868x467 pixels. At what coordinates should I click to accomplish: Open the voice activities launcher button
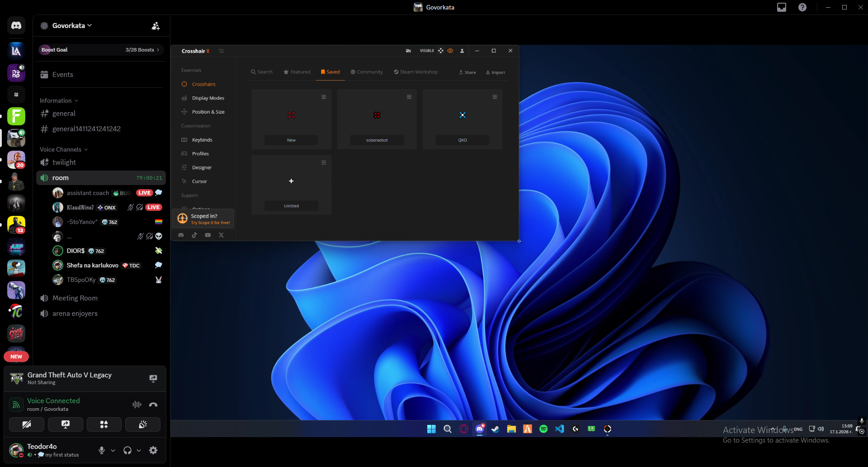[104, 424]
